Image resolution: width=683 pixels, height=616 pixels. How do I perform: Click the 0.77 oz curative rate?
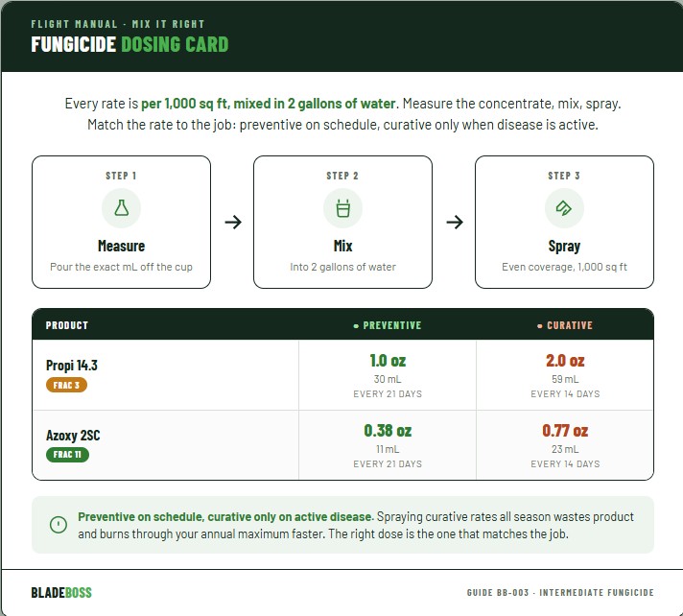click(x=565, y=431)
